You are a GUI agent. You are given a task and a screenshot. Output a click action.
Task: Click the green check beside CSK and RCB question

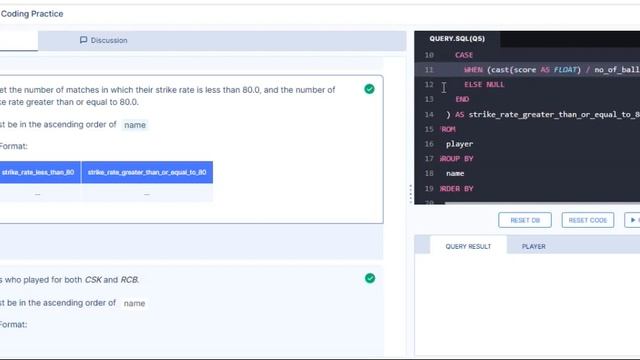point(370,278)
